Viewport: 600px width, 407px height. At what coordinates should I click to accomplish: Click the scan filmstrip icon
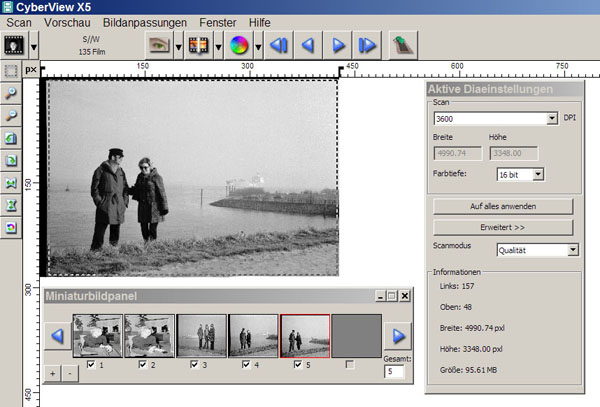pos(197,45)
